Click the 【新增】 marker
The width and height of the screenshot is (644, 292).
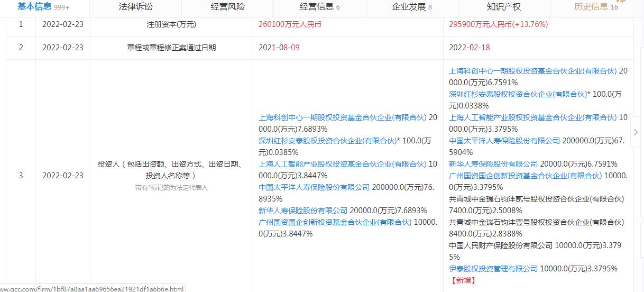coord(463,280)
